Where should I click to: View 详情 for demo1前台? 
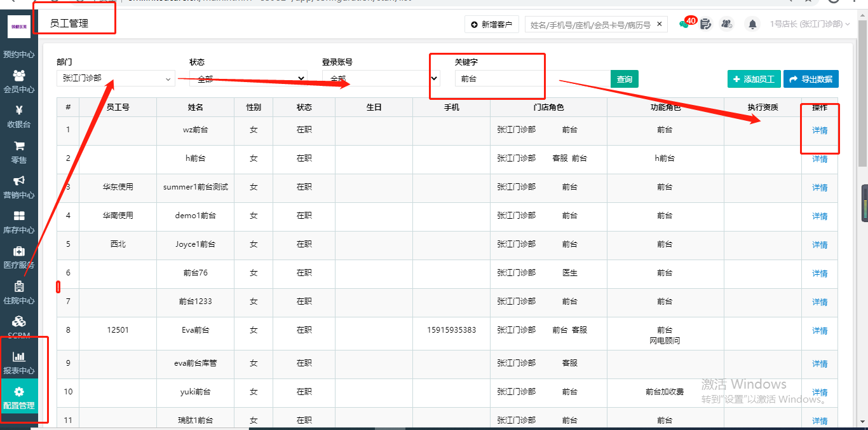pyautogui.click(x=820, y=216)
